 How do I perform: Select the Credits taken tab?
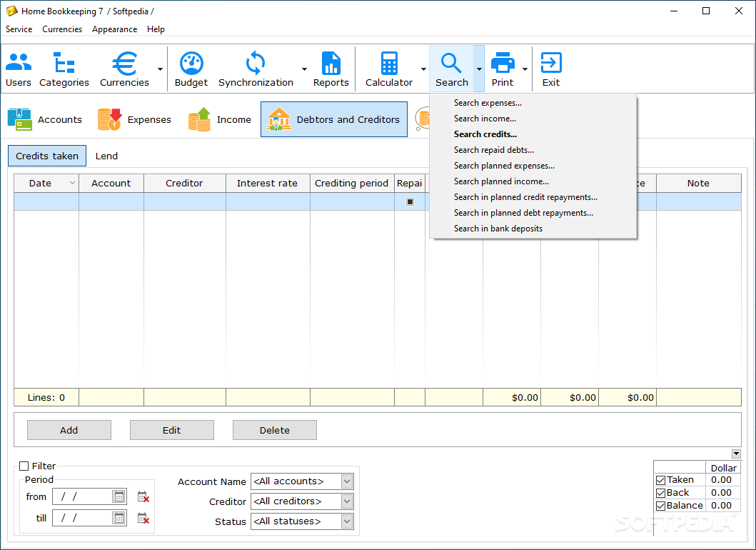47,156
